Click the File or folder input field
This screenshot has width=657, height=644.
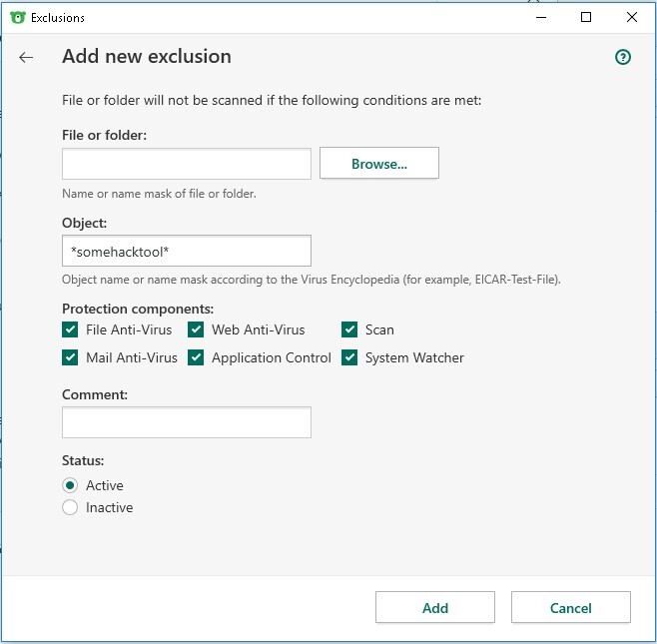pyautogui.click(x=187, y=164)
